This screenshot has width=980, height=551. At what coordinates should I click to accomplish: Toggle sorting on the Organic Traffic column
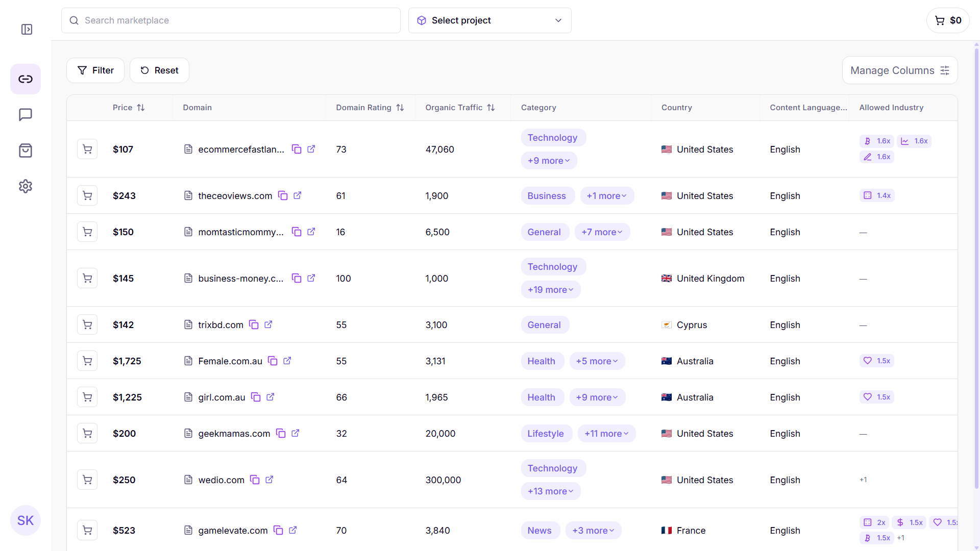(x=491, y=107)
